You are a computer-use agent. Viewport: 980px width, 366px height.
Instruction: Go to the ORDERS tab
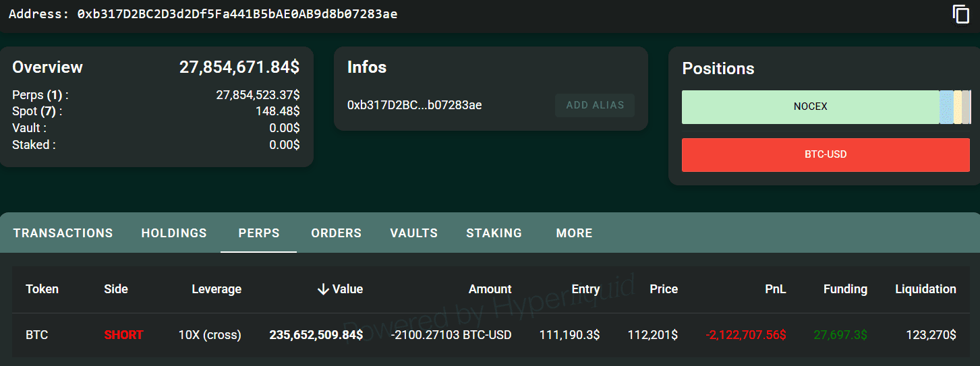point(337,233)
